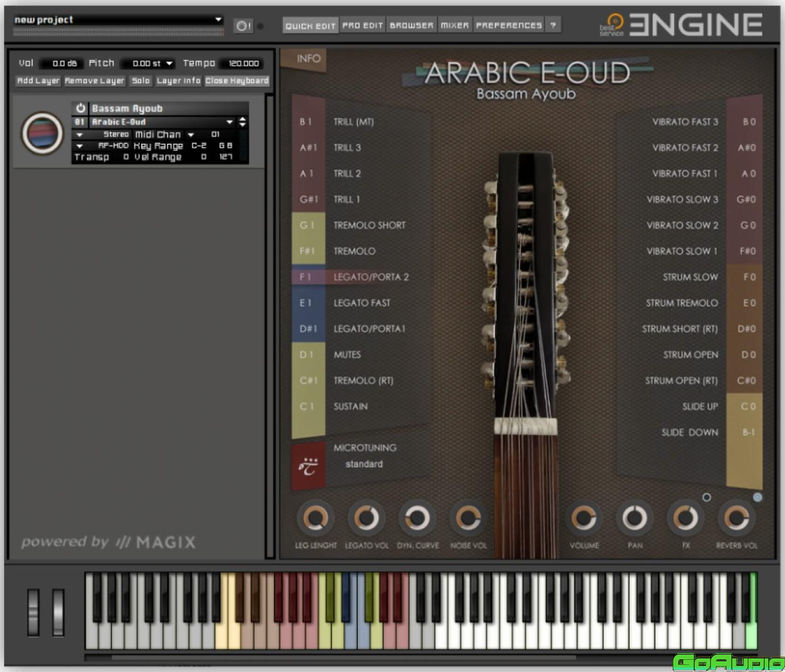Click the keyboard horizontal scrollbar
This screenshot has height=672, width=785.
click(345, 658)
